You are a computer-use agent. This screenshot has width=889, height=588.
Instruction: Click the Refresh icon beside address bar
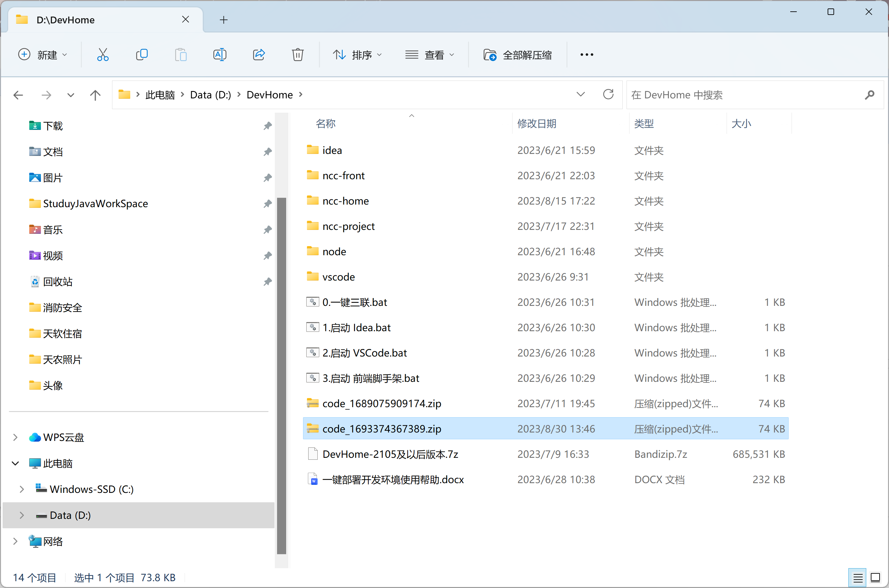(x=608, y=94)
